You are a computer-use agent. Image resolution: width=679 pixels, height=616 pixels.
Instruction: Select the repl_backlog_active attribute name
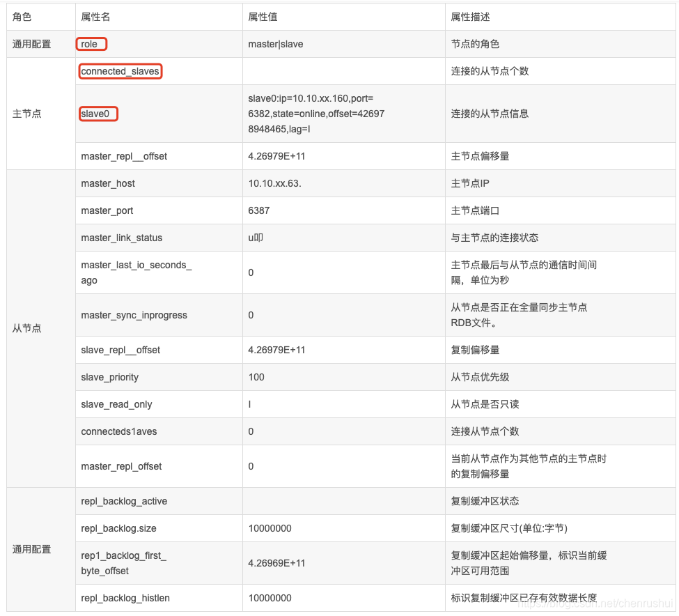(x=124, y=501)
